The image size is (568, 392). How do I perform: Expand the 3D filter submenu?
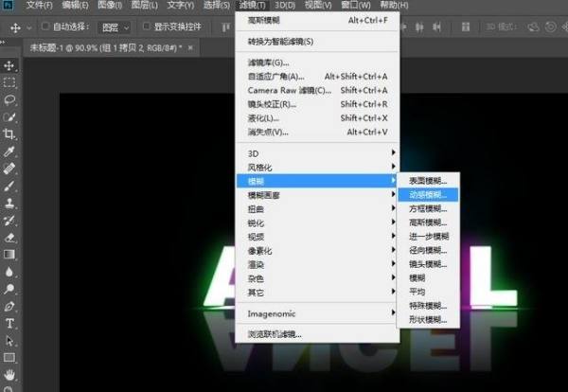pos(317,153)
